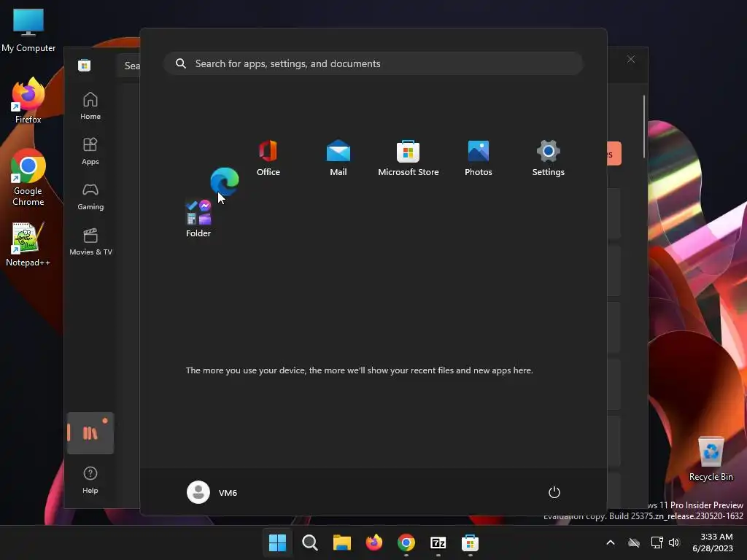Screen dimensions: 747x560
Task: Click the Windows Start button on taskbar
Action: point(277,542)
